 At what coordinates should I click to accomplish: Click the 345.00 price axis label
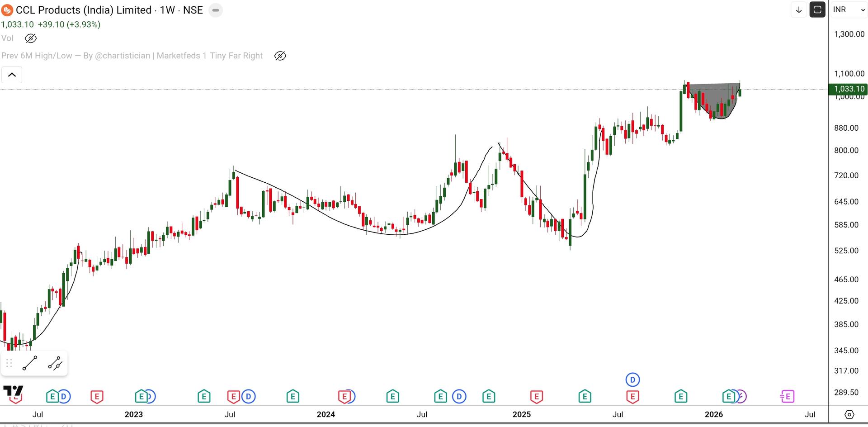(x=846, y=351)
